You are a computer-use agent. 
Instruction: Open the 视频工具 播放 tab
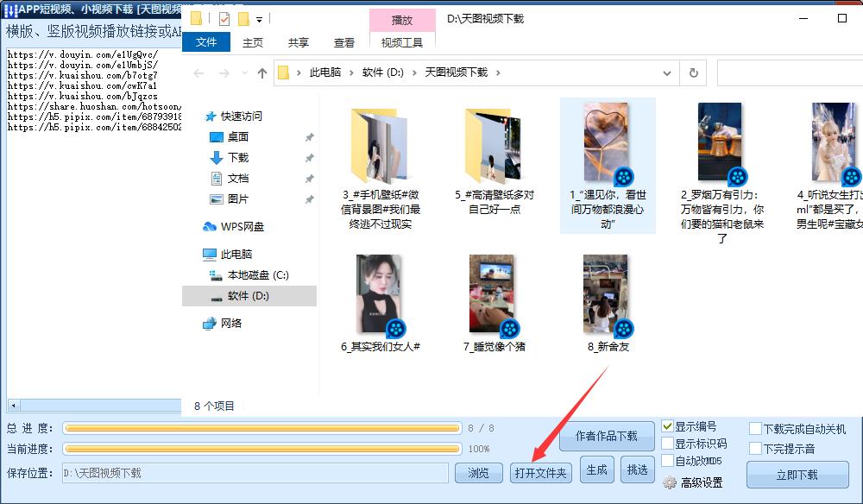click(403, 19)
